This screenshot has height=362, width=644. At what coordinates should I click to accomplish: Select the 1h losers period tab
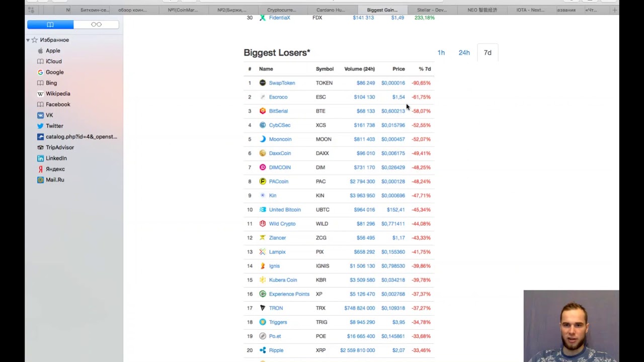pyautogui.click(x=441, y=53)
